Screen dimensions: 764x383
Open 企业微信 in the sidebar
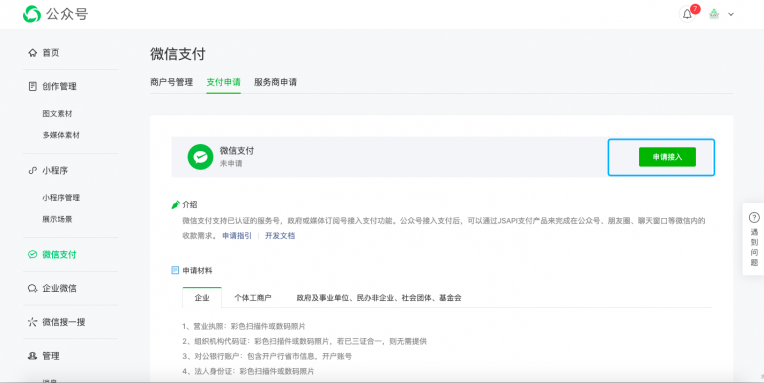pyautogui.click(x=59, y=288)
